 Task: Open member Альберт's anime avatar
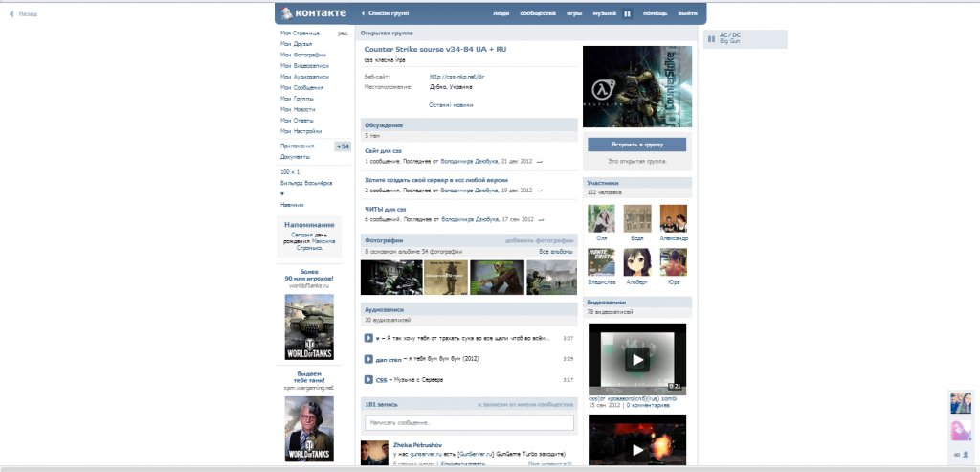[x=637, y=262]
